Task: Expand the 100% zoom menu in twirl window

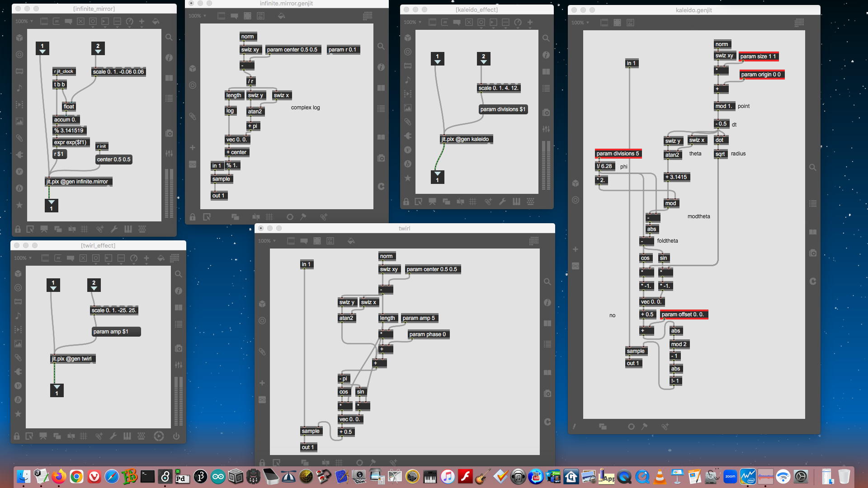Action: 267,241
